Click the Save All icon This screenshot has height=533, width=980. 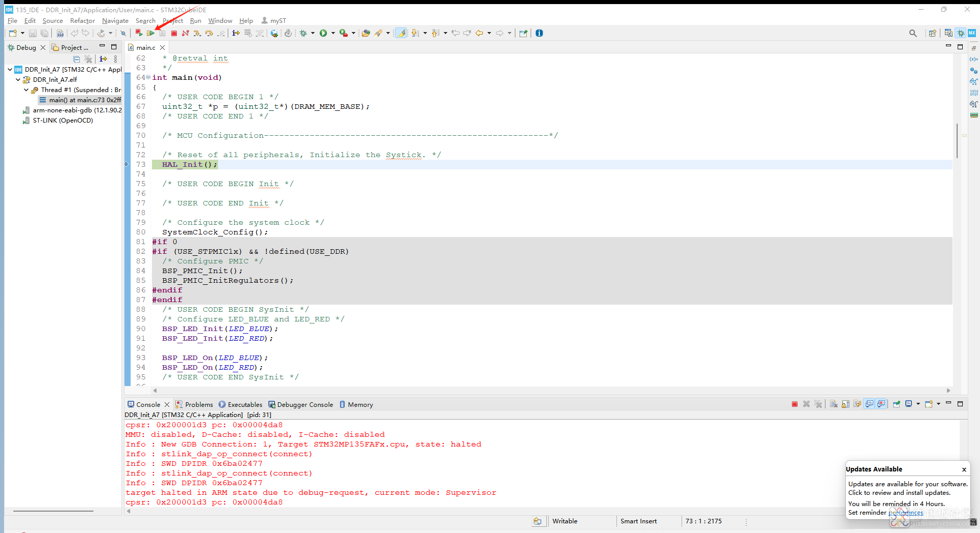tap(44, 33)
